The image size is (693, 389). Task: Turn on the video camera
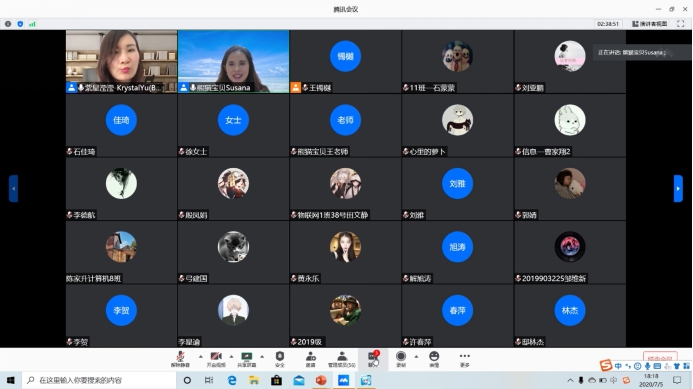pyautogui.click(x=216, y=359)
